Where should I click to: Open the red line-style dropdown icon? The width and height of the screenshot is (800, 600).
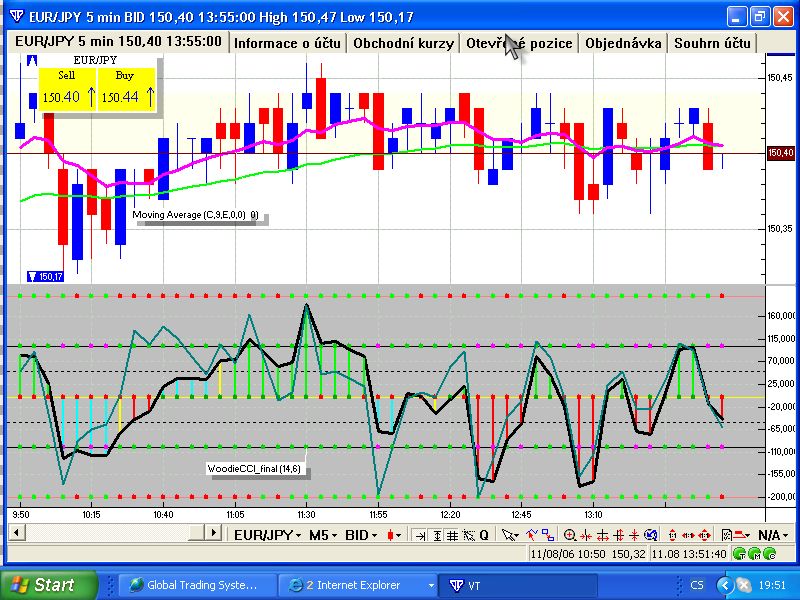coord(742,536)
